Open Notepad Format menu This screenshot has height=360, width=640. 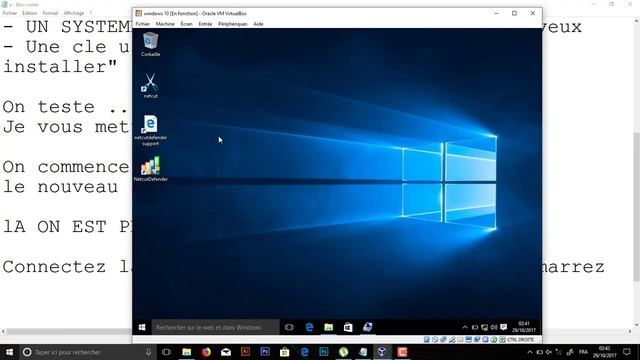point(50,13)
